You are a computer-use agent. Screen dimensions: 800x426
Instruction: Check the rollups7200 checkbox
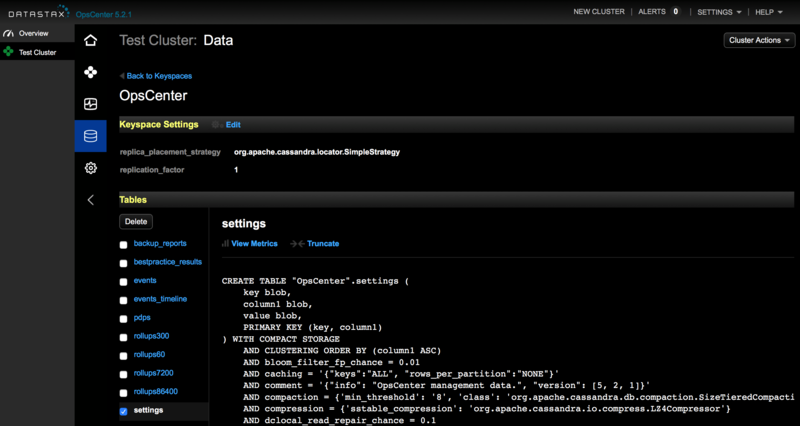click(x=123, y=374)
